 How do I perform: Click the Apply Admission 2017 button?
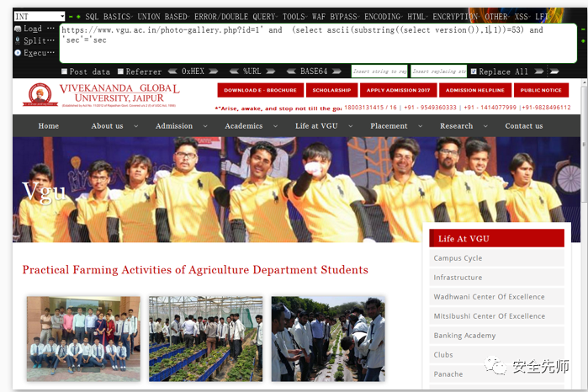click(398, 90)
